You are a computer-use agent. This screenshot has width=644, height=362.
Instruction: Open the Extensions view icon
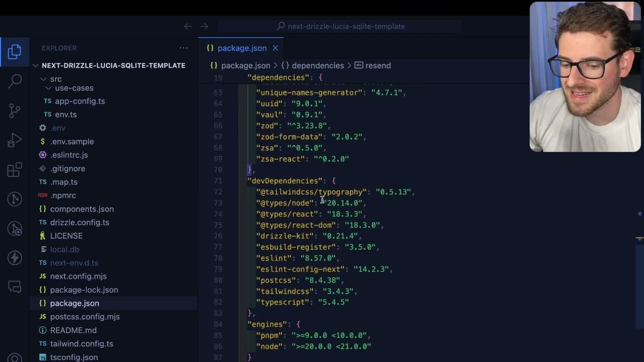point(15,169)
